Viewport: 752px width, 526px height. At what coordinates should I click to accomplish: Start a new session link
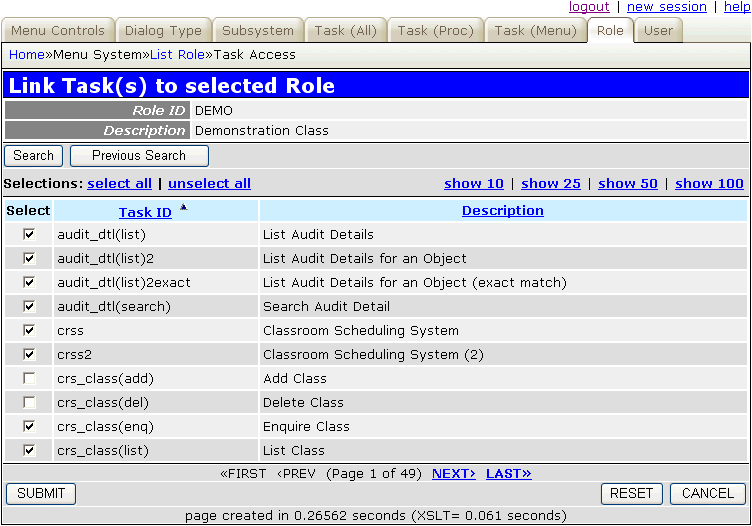click(x=667, y=7)
